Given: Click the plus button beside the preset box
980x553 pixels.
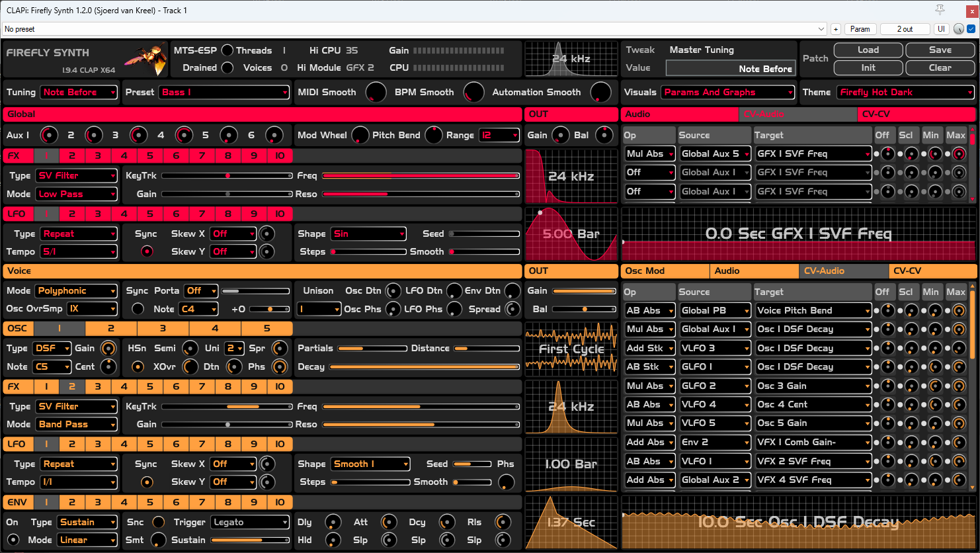Looking at the screenshot, I should pyautogui.click(x=836, y=29).
